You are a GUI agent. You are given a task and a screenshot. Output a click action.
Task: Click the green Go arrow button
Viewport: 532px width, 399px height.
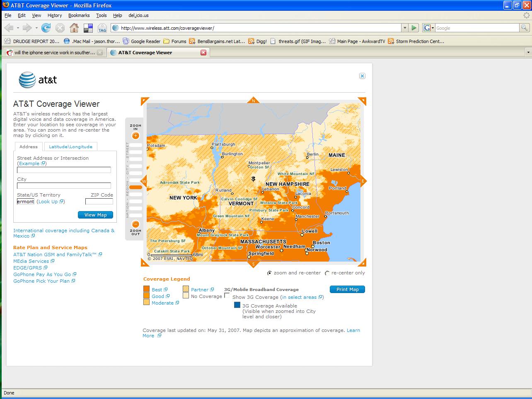tap(414, 28)
